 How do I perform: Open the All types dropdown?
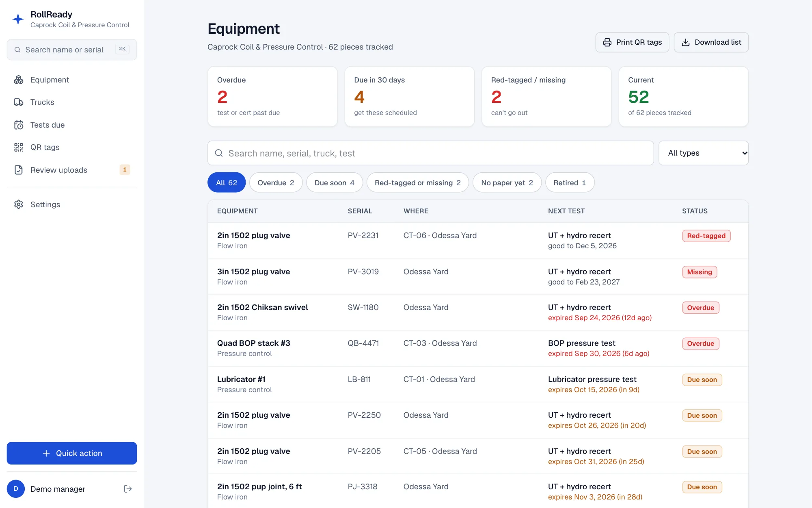point(704,153)
